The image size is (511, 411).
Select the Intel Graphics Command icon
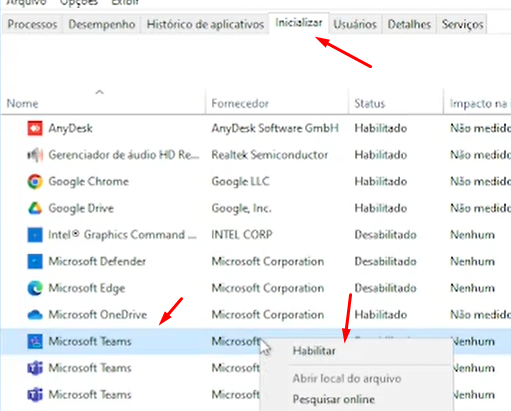(x=35, y=235)
